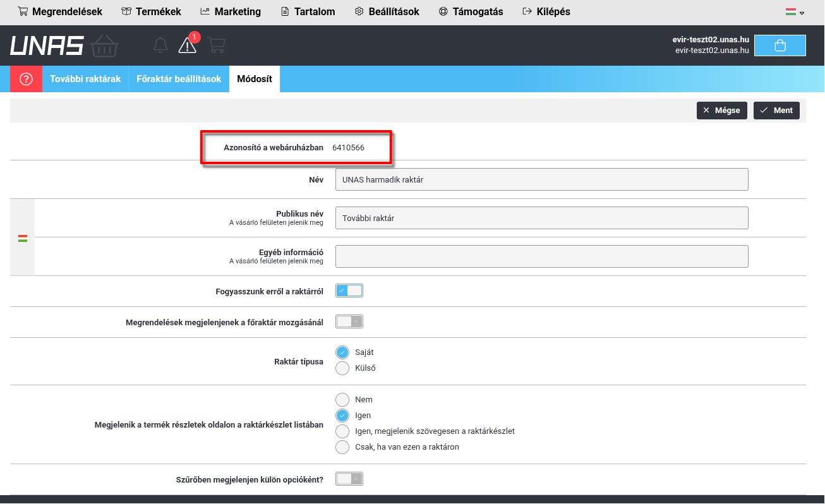Toggle Fogyasszunk erről a raktárról switch
Image resolution: width=825 pixels, height=504 pixels.
pyautogui.click(x=349, y=291)
